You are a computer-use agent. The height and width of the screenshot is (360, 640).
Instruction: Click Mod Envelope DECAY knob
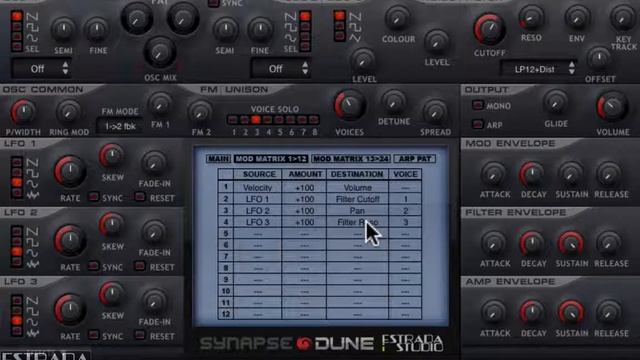[x=532, y=174]
